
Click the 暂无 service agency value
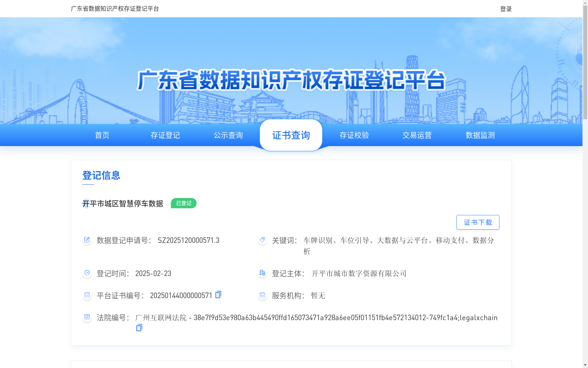tap(318, 296)
